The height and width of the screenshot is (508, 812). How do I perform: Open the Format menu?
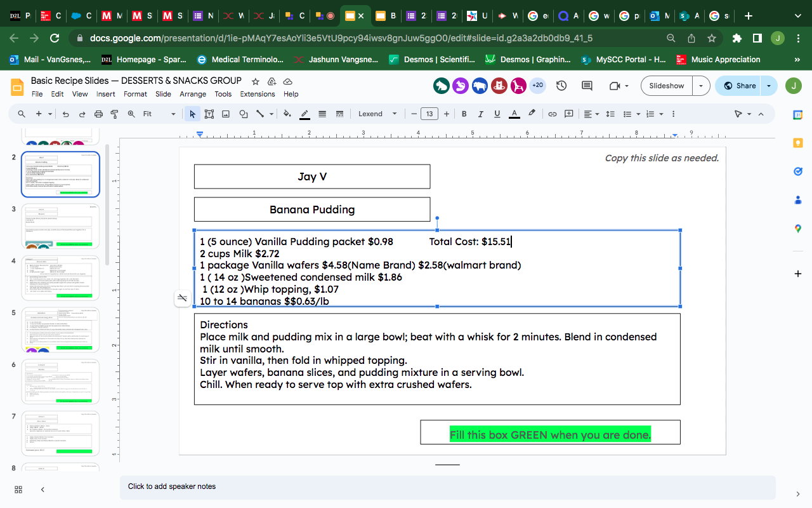(135, 94)
